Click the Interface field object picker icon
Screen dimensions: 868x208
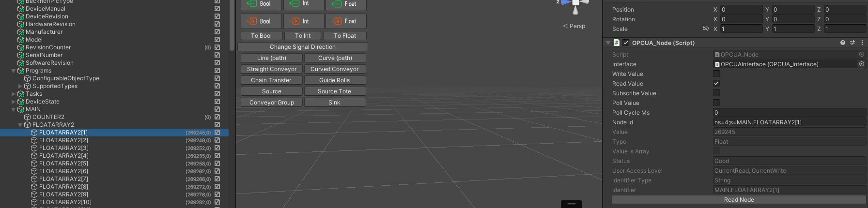point(862,64)
